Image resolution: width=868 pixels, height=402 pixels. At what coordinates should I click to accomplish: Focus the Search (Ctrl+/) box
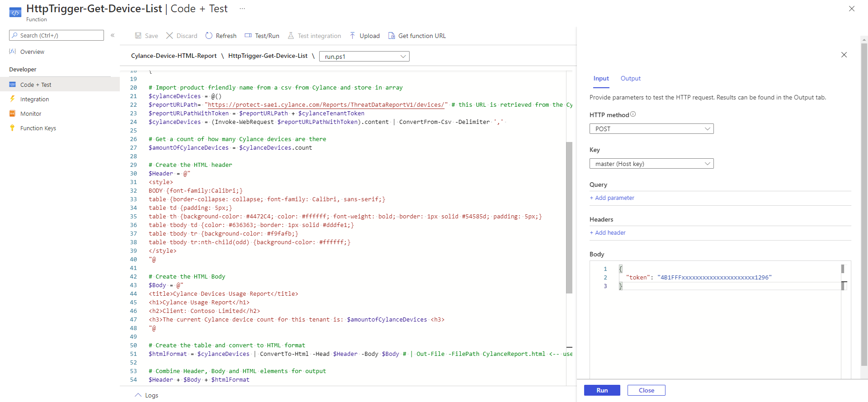(x=57, y=35)
